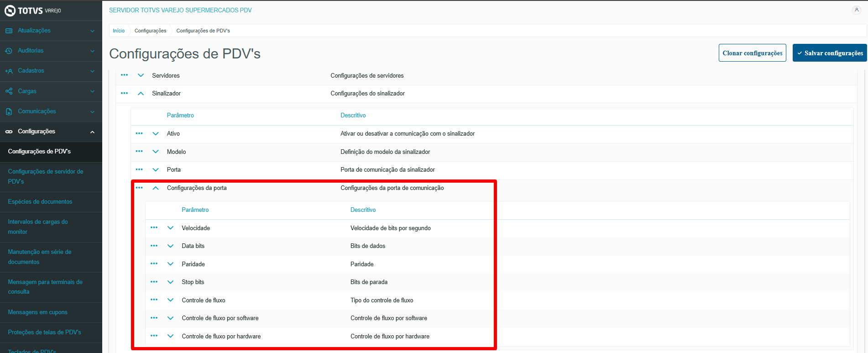The height and width of the screenshot is (353, 868).
Task: Click the Sinalizador Descritivo column header
Action: [x=353, y=116]
